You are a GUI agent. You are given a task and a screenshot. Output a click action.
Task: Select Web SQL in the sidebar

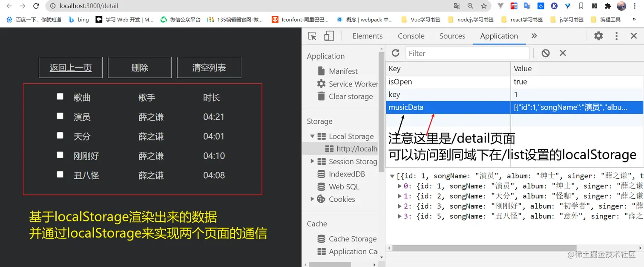(338, 187)
